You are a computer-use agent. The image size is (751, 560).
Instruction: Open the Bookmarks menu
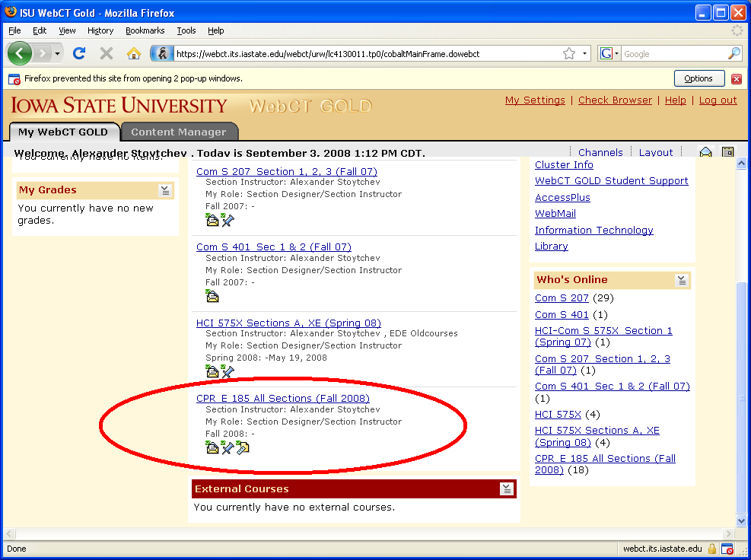pos(145,30)
